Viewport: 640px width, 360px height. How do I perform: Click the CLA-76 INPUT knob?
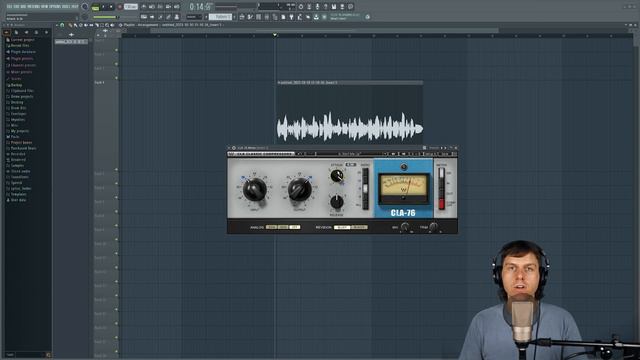[x=255, y=189]
